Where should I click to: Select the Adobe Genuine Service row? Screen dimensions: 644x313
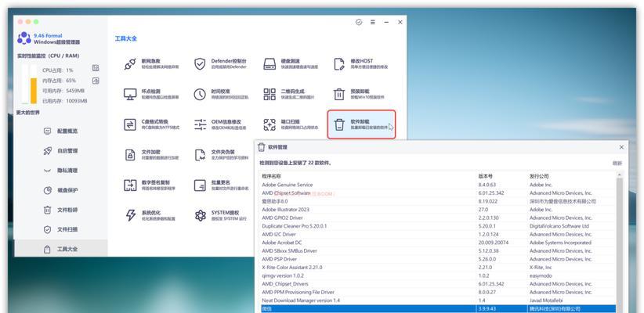pos(438,185)
